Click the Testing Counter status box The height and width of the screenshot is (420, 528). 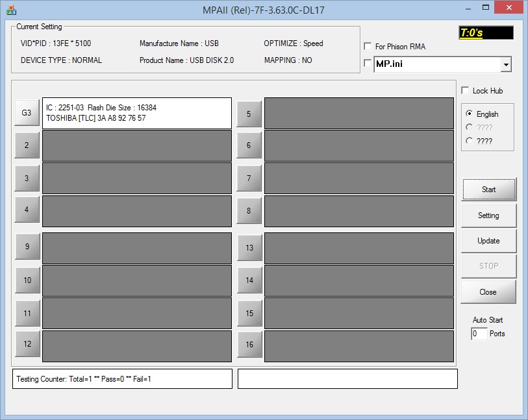122,378
